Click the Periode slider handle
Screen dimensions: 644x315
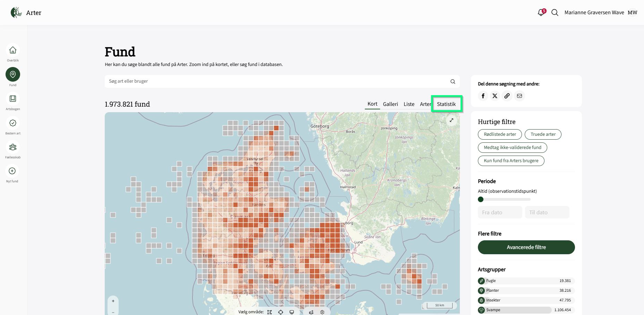(481, 199)
